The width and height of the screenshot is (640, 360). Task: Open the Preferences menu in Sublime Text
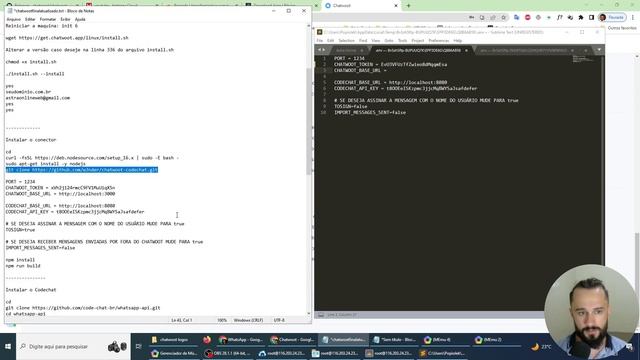point(439,41)
